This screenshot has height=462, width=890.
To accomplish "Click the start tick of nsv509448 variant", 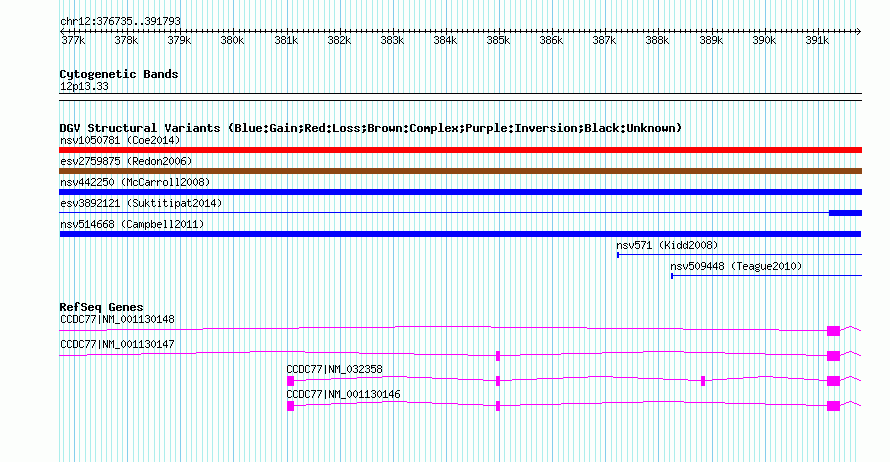I will click(672, 276).
